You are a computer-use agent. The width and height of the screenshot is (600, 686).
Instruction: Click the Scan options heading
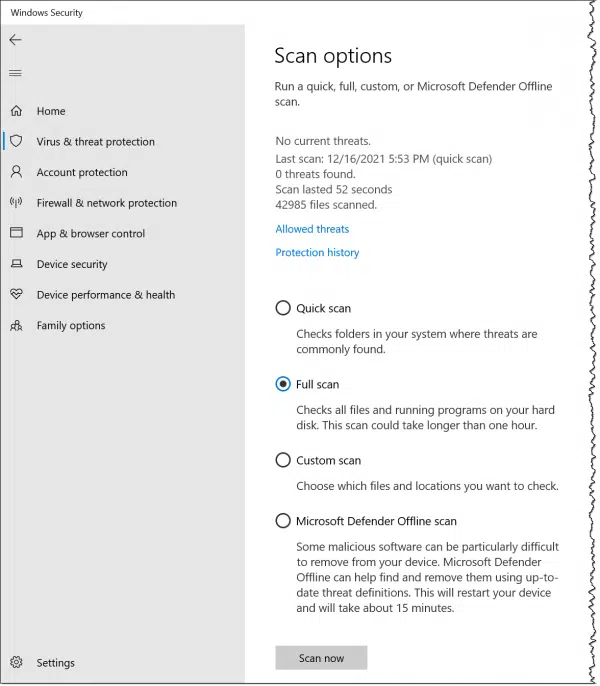tap(333, 56)
